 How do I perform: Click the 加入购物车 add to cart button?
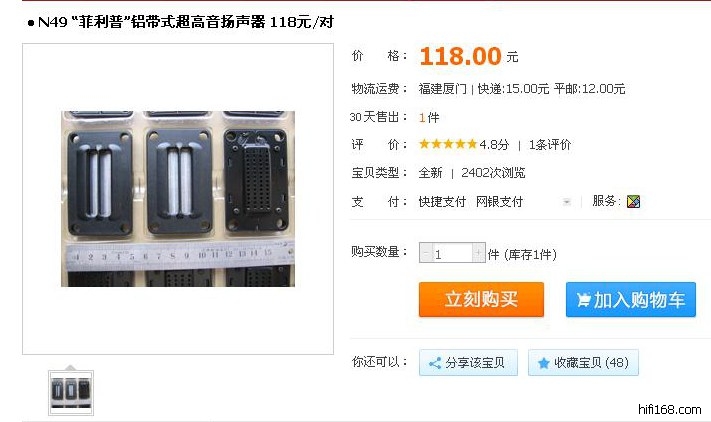pos(631,300)
